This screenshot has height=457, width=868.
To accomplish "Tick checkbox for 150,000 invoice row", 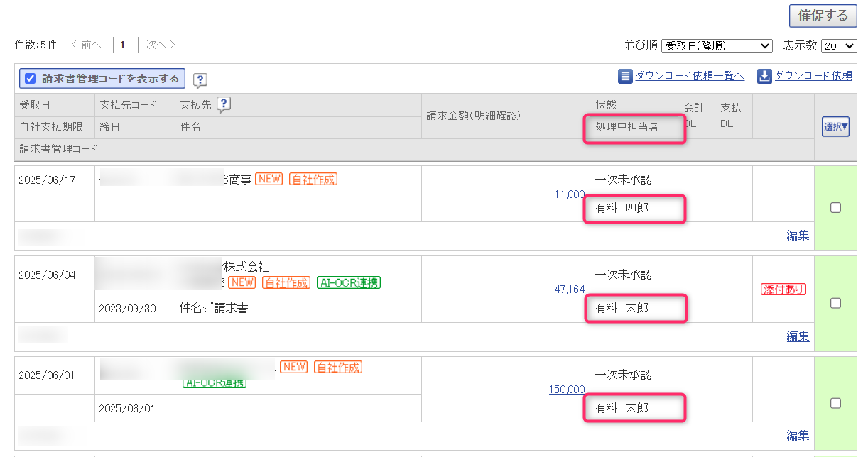I will click(x=835, y=403).
